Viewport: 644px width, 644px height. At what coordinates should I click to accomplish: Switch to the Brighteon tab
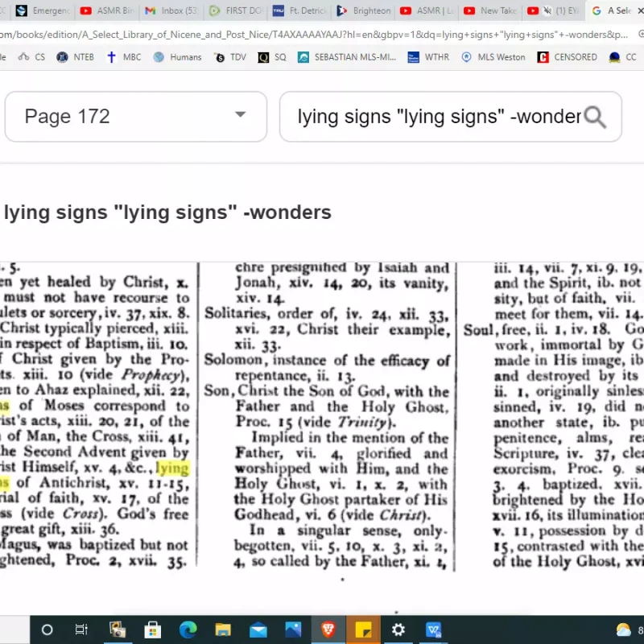point(364,10)
